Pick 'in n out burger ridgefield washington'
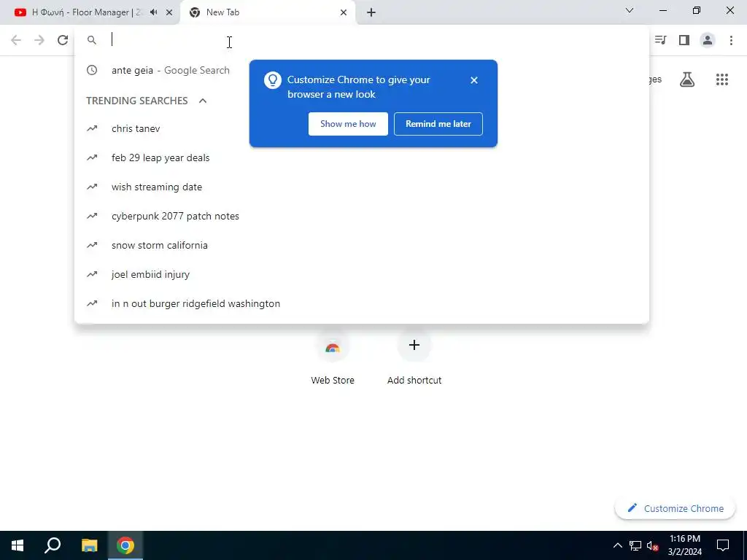The height and width of the screenshot is (560, 747). [x=361, y=304]
